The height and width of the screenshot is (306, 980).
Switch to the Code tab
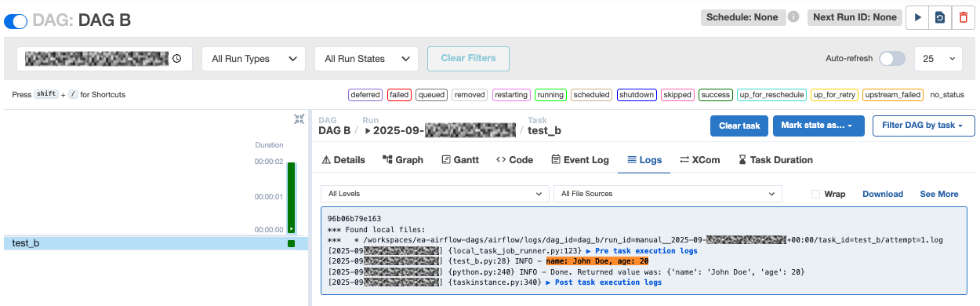click(514, 159)
